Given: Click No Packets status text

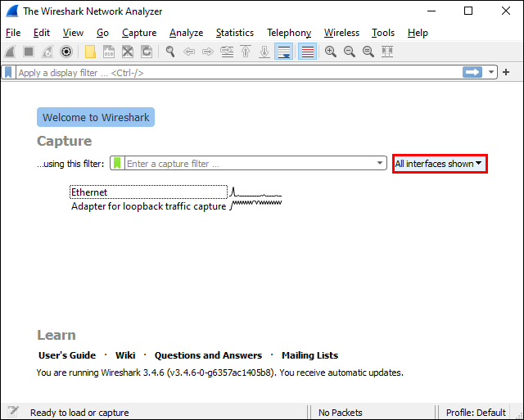Looking at the screenshot, I should 341,413.
